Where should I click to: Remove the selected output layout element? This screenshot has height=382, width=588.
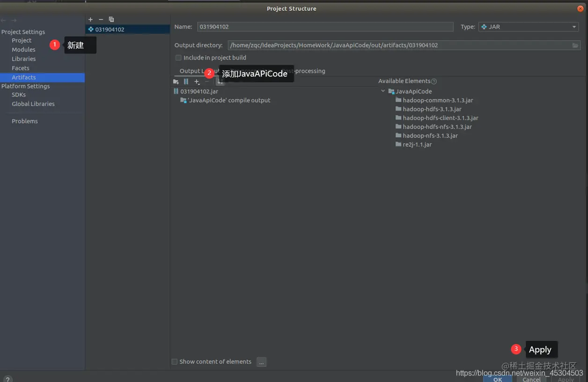tap(207, 82)
